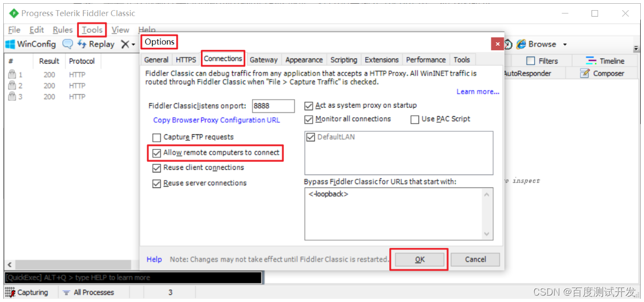This screenshot has width=644, height=302.
Task: Open the Composer tab
Action: tap(603, 73)
